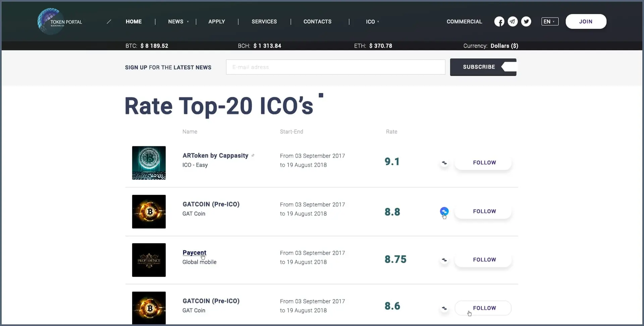The width and height of the screenshot is (644, 326).
Task: Click 'ICO - Easy' subtitle text
Action: pos(195,165)
